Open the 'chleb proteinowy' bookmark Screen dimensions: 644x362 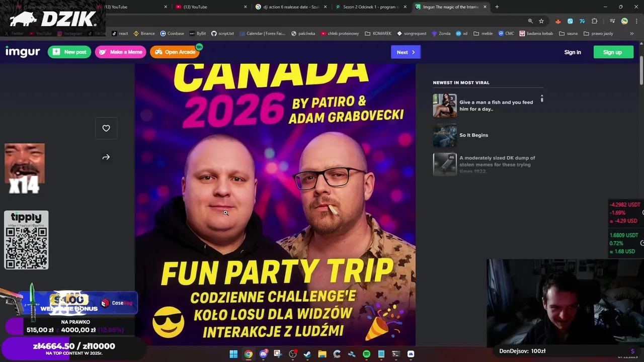point(340,34)
